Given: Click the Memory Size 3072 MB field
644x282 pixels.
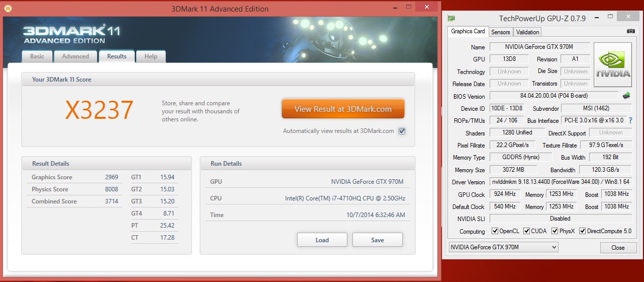Looking at the screenshot, I should coord(513,170).
